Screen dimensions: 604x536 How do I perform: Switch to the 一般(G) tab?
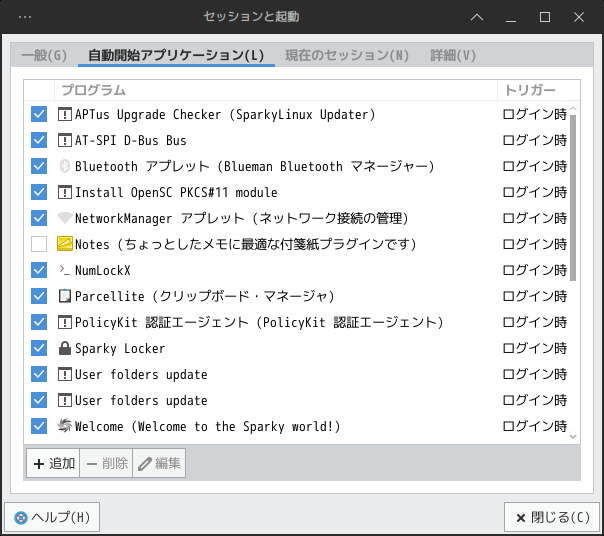click(44, 55)
